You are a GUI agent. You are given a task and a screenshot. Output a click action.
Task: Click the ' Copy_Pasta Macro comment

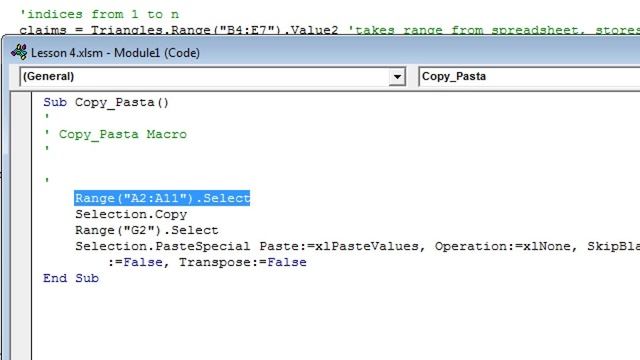click(116, 134)
